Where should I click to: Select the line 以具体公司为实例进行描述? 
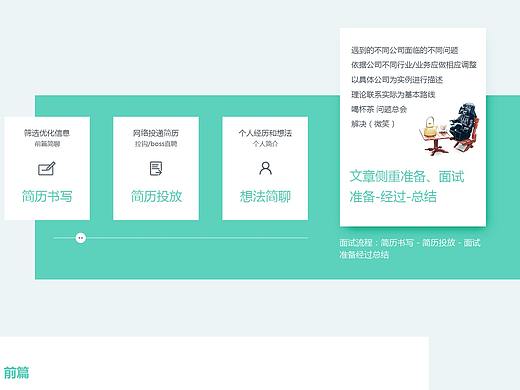coord(397,80)
